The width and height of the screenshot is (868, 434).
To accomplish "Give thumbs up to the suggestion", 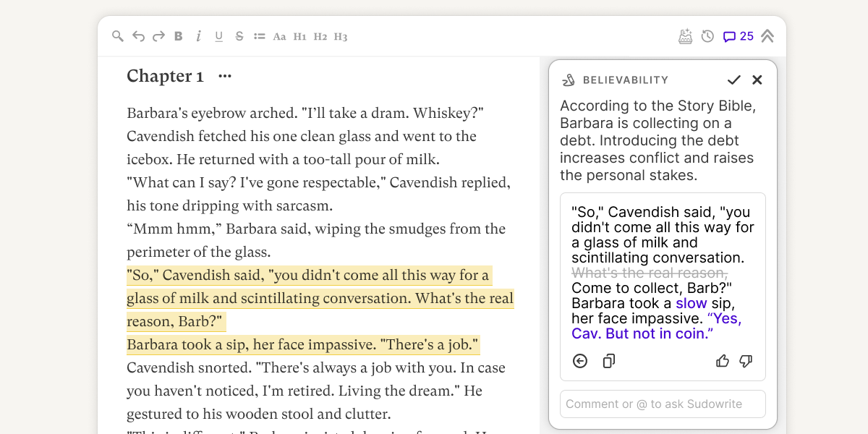I will tap(722, 360).
